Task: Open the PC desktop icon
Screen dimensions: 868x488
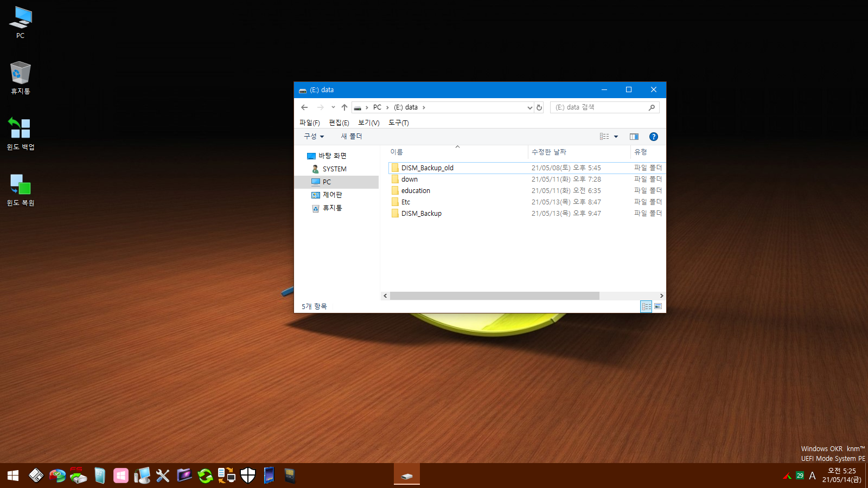Action: tap(20, 23)
